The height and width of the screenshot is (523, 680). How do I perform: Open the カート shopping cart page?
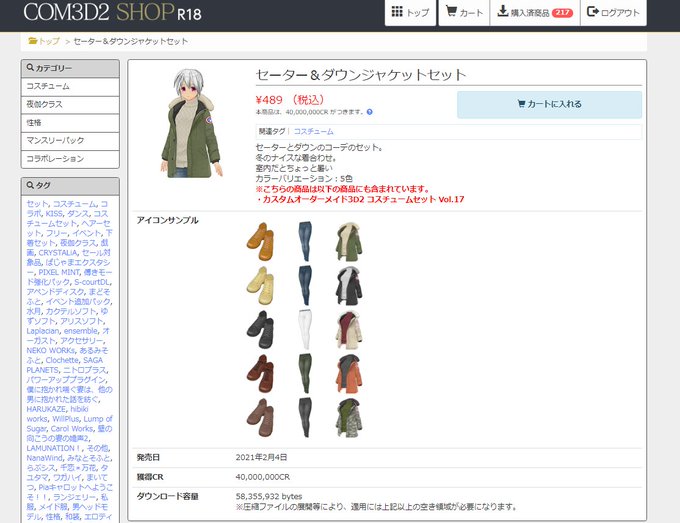[x=464, y=12]
